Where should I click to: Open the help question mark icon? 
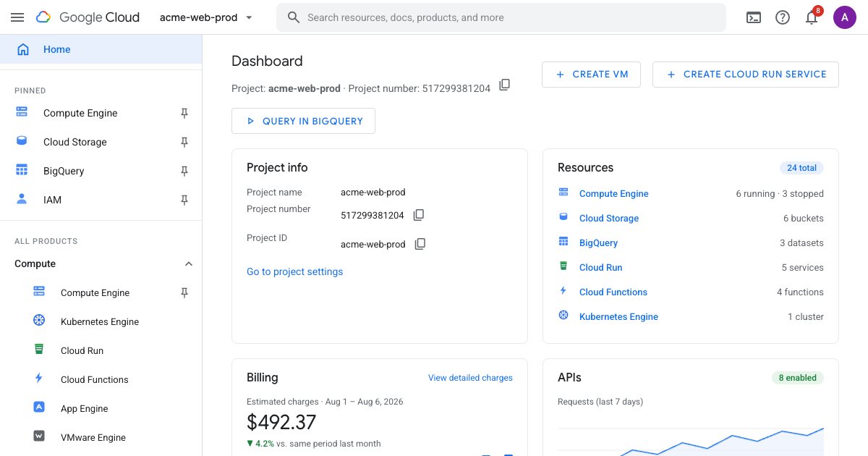(x=783, y=17)
